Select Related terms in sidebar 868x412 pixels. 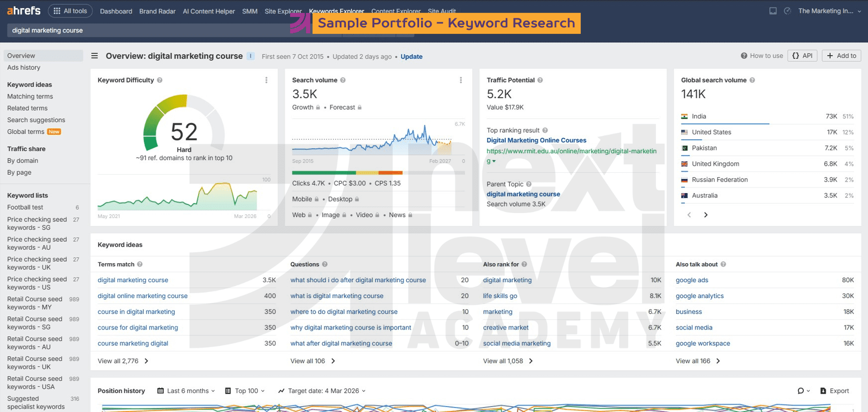pyautogui.click(x=27, y=108)
